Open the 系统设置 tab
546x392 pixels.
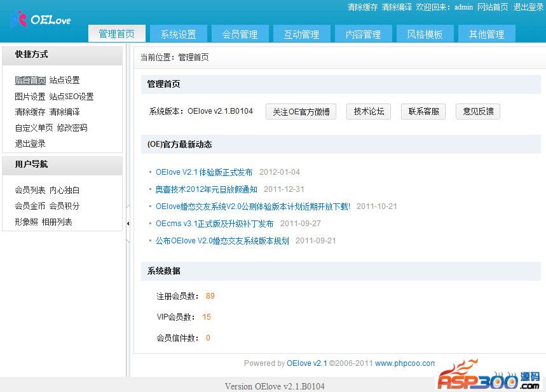178,34
